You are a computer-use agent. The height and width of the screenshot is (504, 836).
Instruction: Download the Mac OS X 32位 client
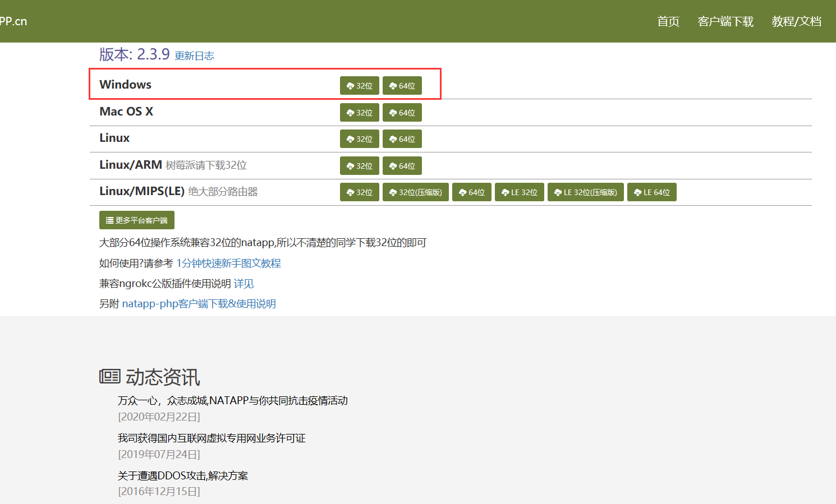point(359,112)
